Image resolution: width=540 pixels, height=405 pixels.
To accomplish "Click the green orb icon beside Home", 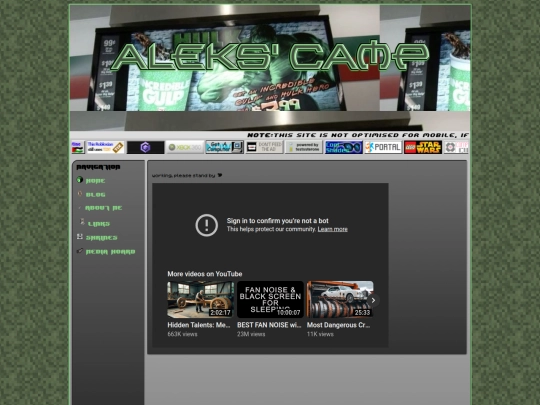I will coord(80,180).
